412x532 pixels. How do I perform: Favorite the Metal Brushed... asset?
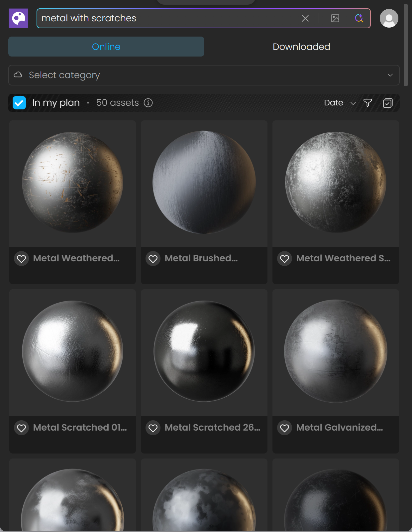coord(153,259)
